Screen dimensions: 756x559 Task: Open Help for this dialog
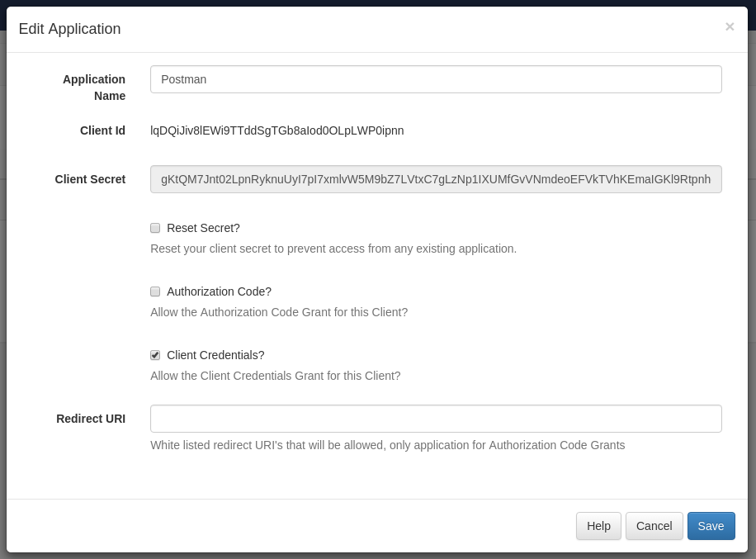(598, 526)
